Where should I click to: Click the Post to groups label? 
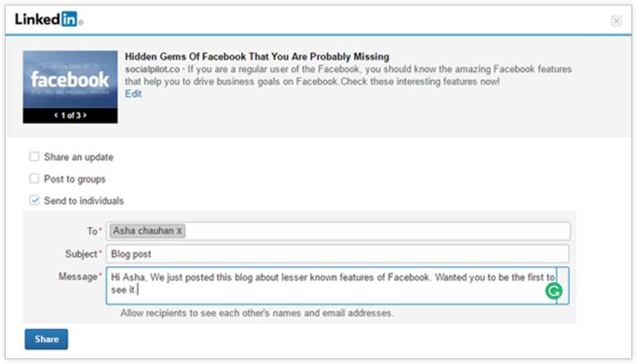tap(75, 179)
